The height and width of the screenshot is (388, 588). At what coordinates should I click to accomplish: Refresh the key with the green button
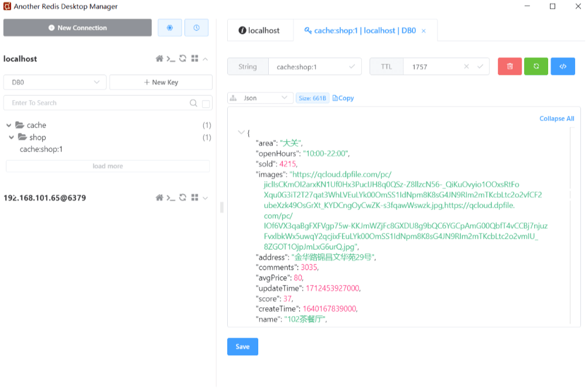536,67
